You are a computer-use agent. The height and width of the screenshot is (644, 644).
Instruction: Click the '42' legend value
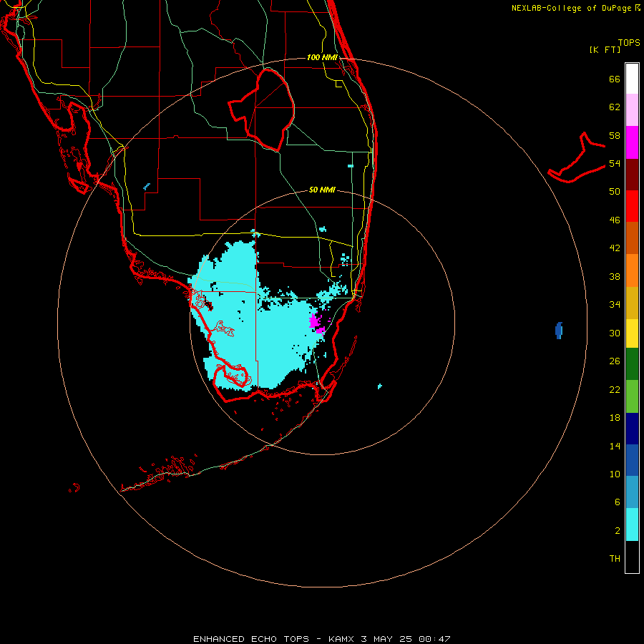[x=615, y=248]
